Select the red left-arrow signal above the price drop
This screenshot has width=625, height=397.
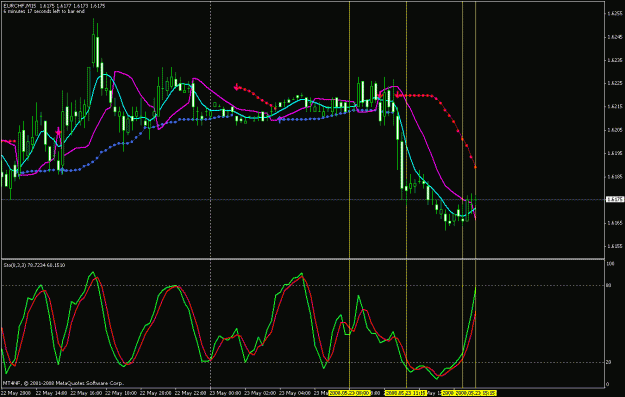(398, 95)
